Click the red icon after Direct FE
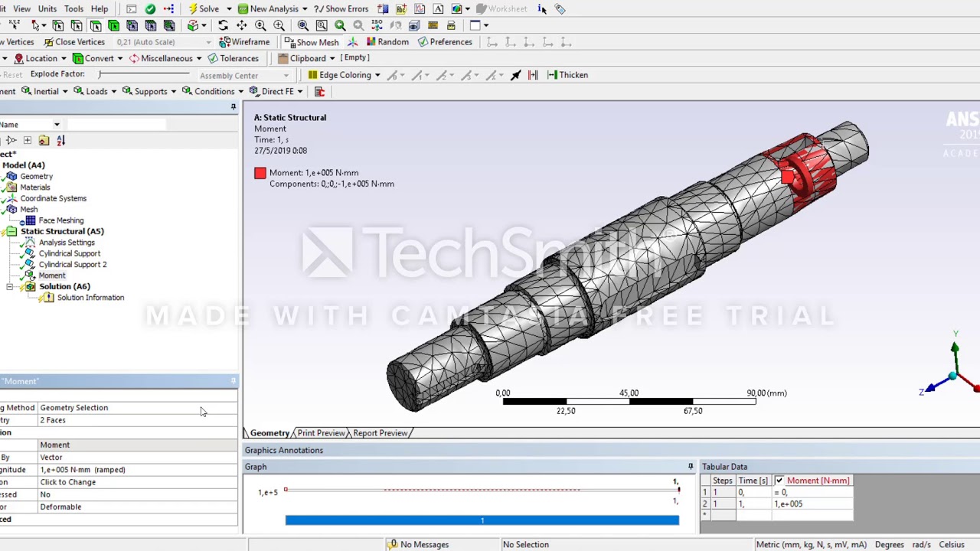This screenshot has height=551, width=980. [319, 92]
